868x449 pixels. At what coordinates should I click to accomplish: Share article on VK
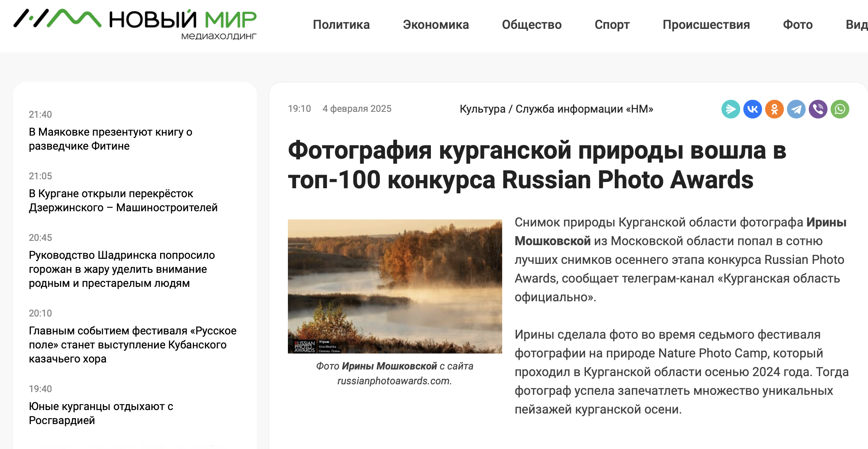(x=753, y=109)
